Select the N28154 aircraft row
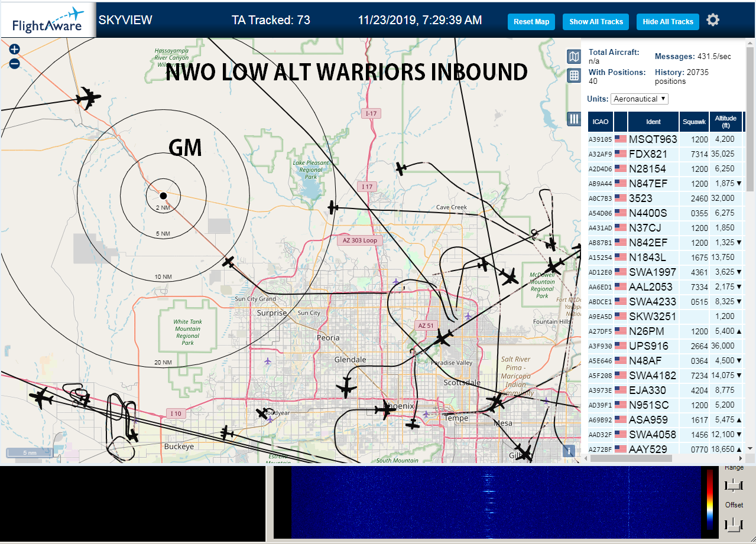This screenshot has height=544, width=756. click(x=666, y=169)
